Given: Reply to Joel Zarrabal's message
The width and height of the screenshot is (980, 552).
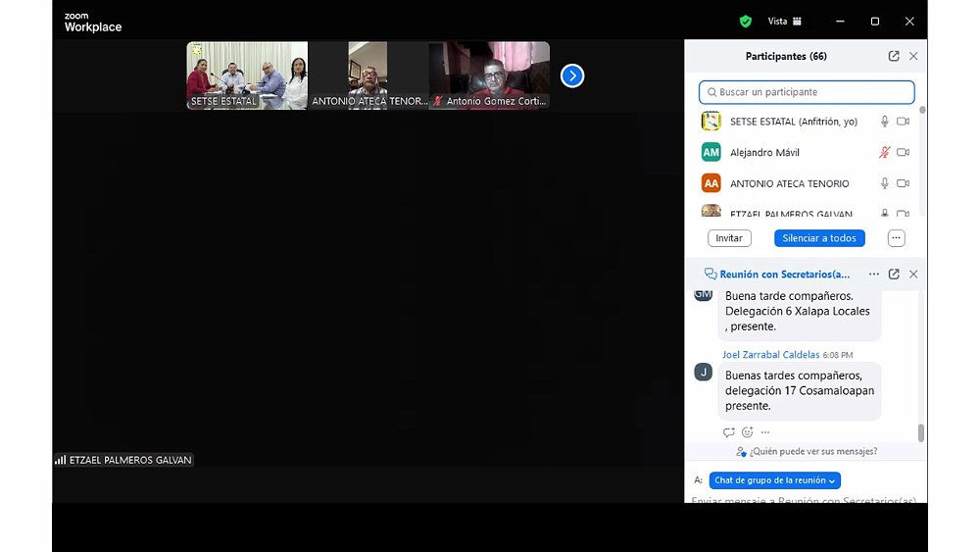Looking at the screenshot, I should tap(728, 432).
